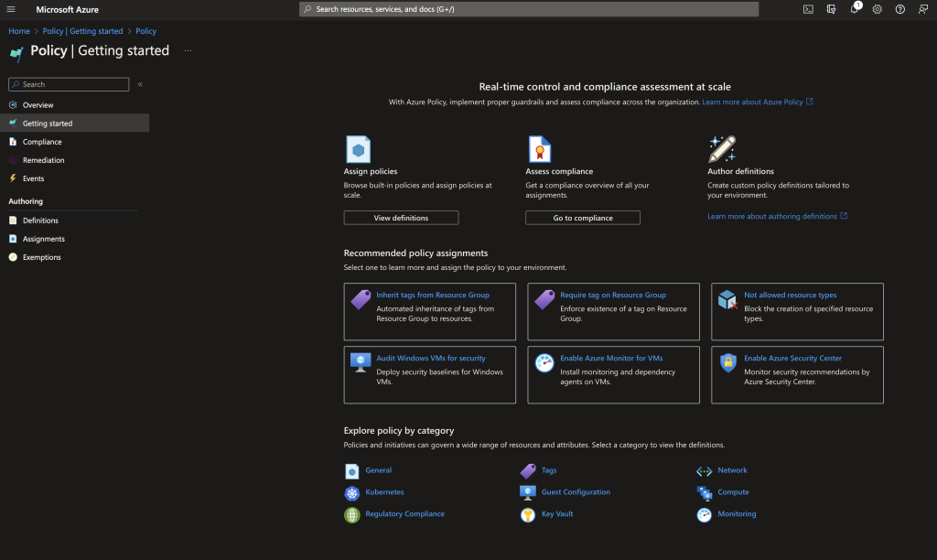
Task: Click the Policy icon beside the page title
Action: (16, 53)
